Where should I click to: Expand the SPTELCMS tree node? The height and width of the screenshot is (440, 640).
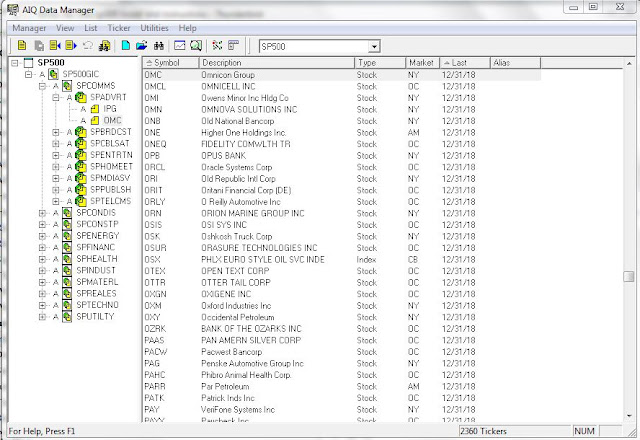point(56,201)
